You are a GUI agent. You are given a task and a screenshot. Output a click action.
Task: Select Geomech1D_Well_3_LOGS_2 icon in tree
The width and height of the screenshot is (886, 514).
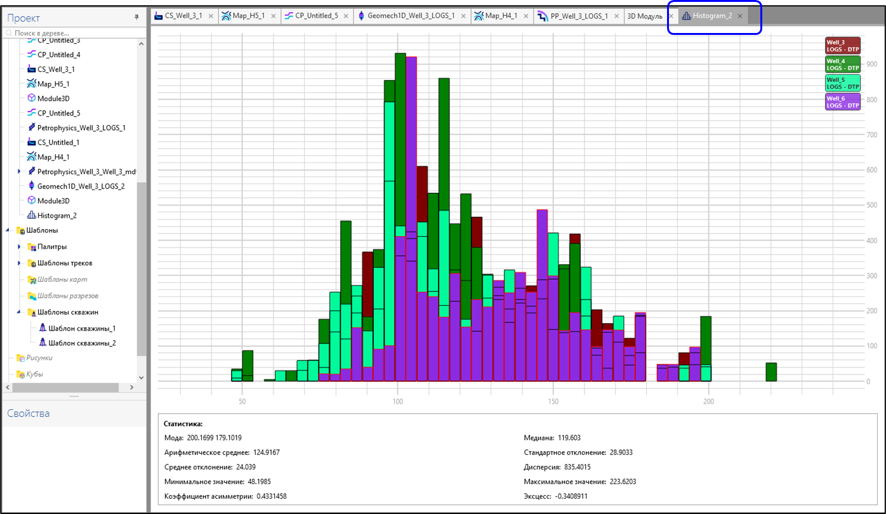pyautogui.click(x=31, y=186)
